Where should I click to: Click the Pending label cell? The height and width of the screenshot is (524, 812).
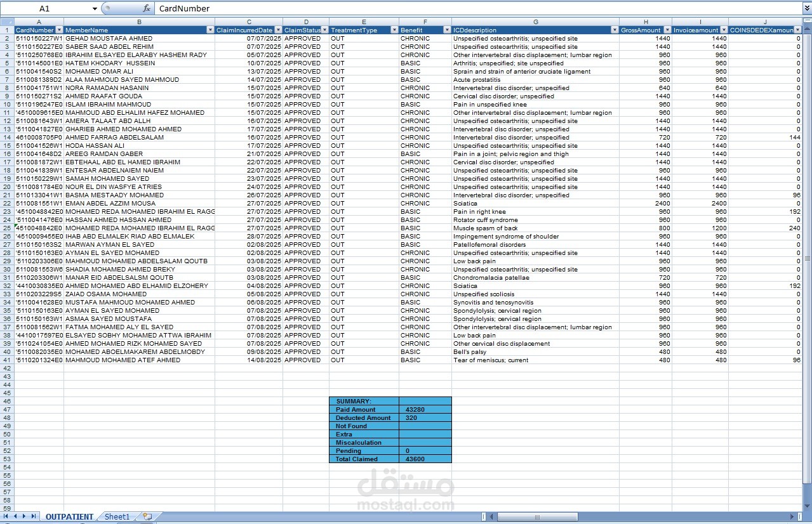coord(364,450)
